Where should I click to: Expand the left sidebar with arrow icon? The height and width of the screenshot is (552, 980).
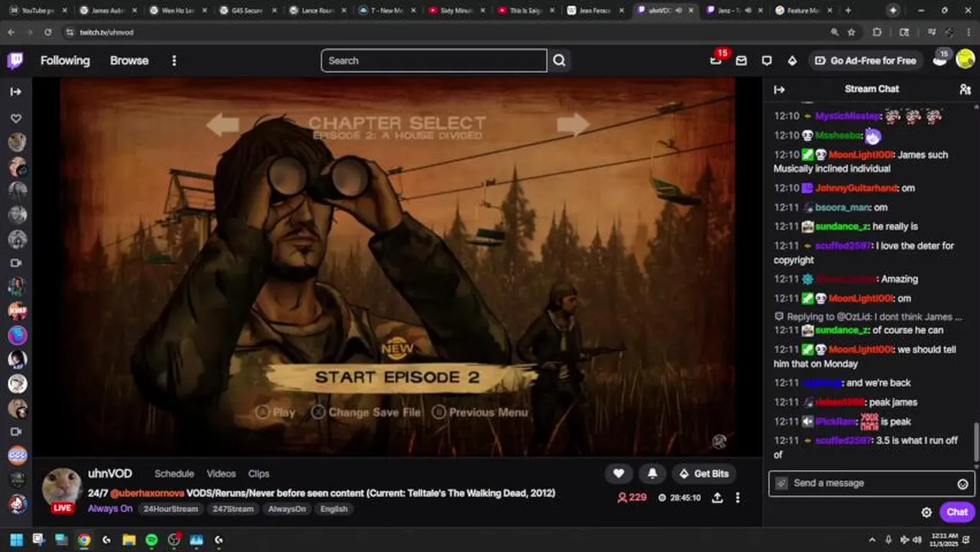point(15,91)
